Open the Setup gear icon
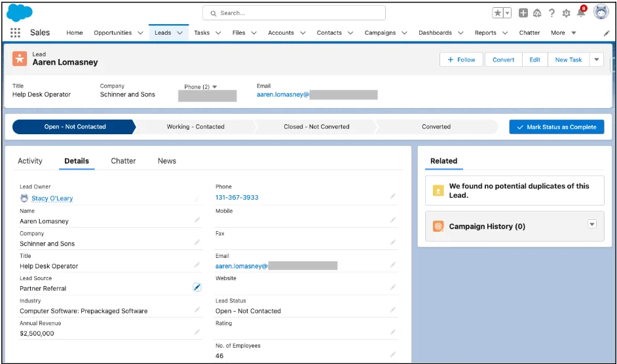Image resolution: width=617 pixels, height=364 pixels. coord(567,13)
